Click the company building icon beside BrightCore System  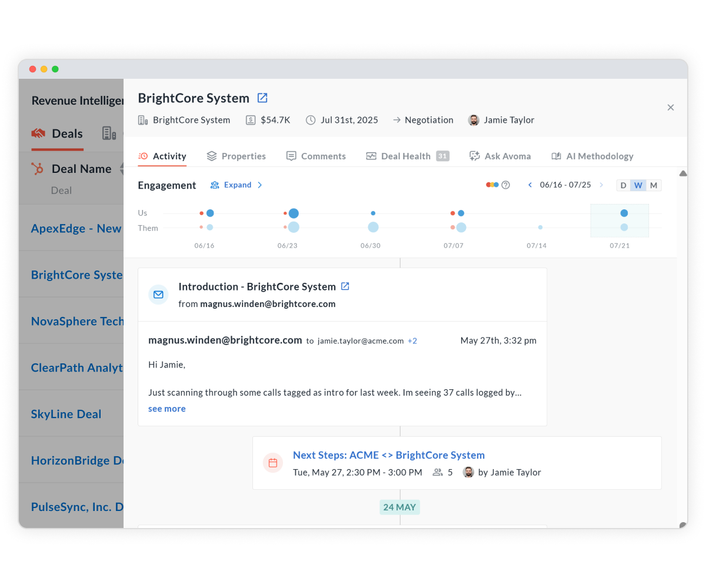pyautogui.click(x=142, y=120)
